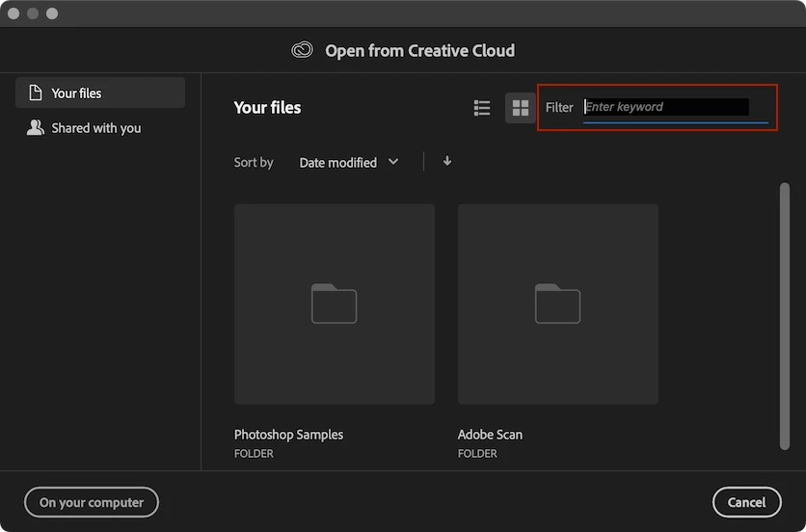Select Your files in the sidebar
This screenshot has width=806, height=532.
point(100,93)
